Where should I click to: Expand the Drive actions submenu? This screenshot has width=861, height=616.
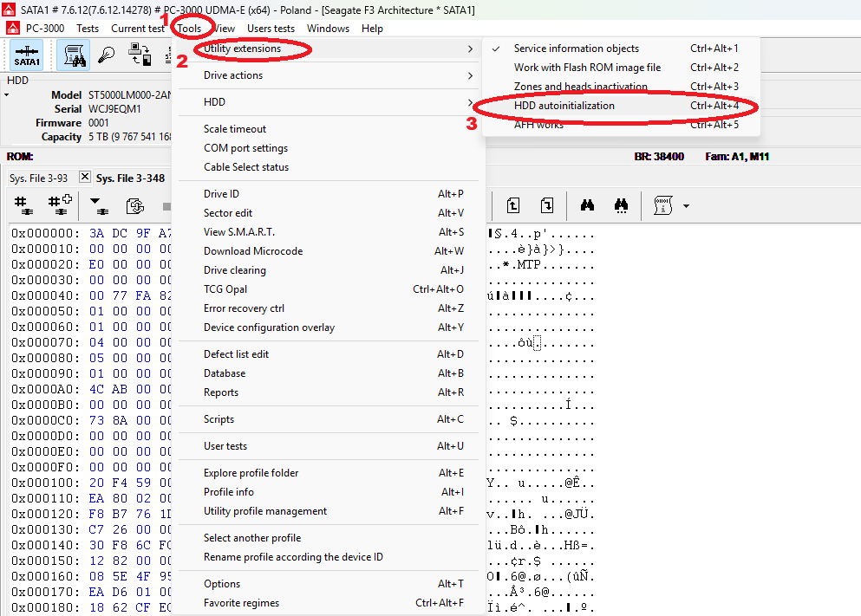[328, 75]
